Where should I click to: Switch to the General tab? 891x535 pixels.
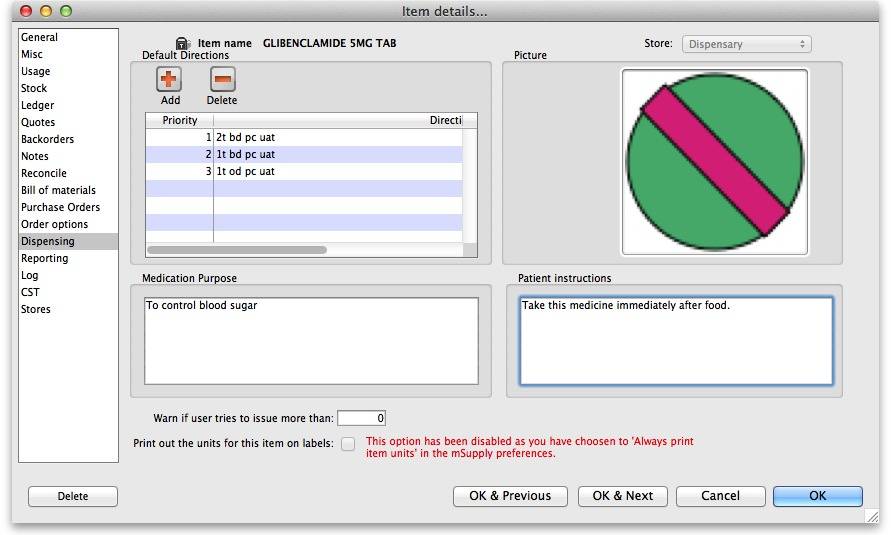point(40,37)
